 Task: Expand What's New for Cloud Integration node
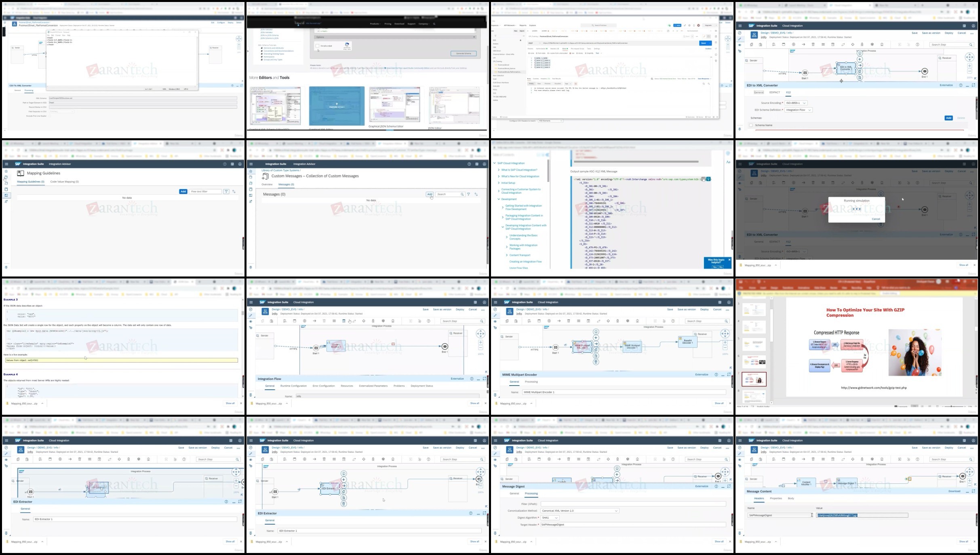(499, 176)
